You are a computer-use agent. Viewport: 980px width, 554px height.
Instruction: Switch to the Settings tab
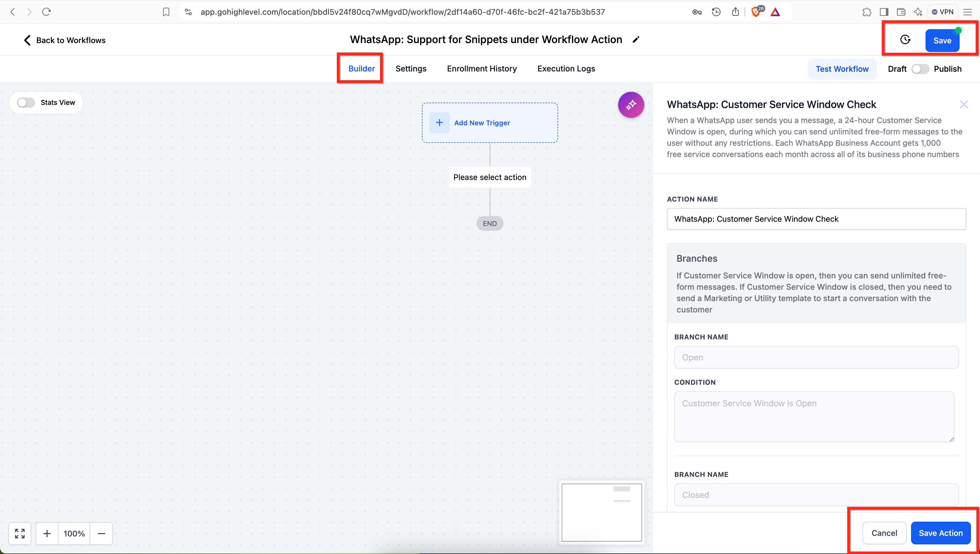[x=411, y=69]
